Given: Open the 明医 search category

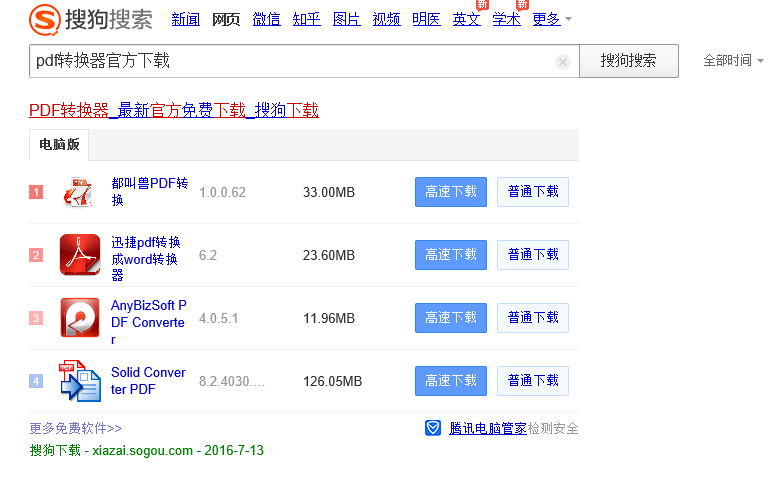Looking at the screenshot, I should (426, 19).
